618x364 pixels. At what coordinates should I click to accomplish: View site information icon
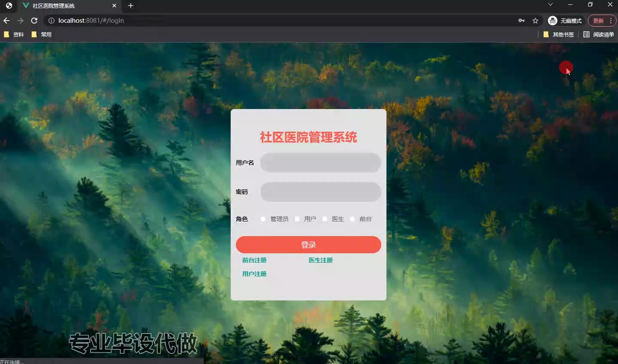tap(51, 21)
